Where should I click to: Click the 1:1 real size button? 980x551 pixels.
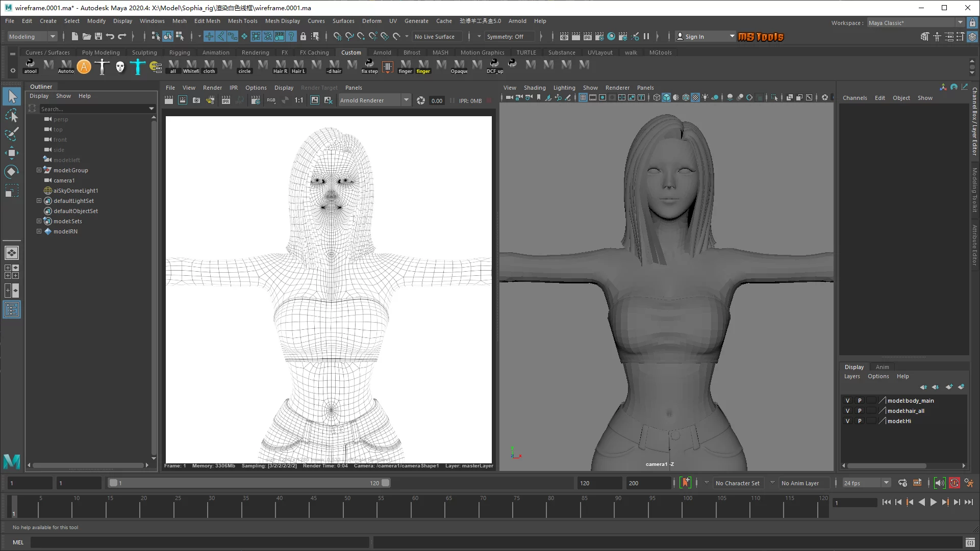pos(299,100)
